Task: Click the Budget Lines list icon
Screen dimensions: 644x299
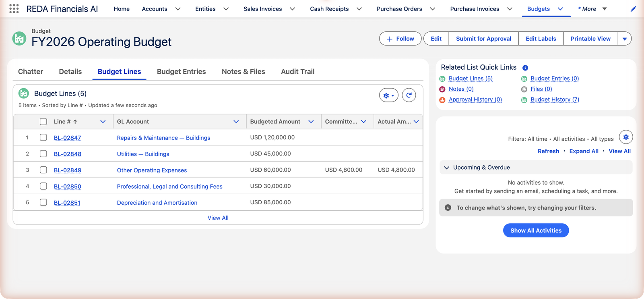Action: pos(24,93)
